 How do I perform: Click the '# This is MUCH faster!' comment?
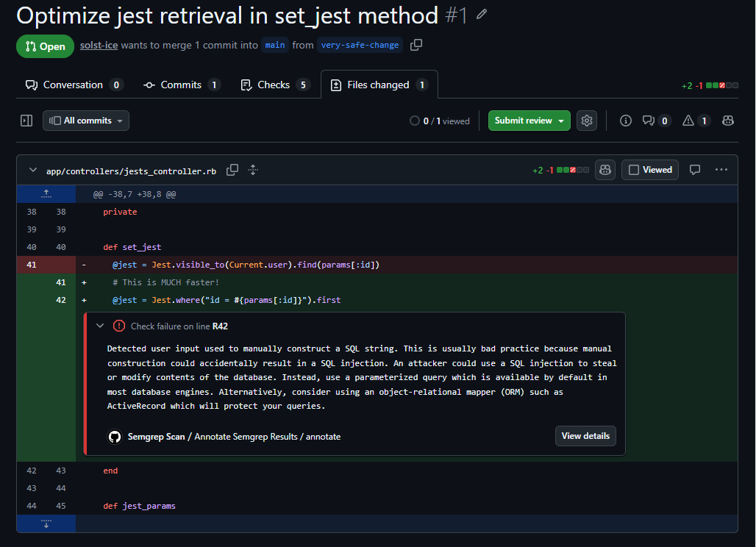pos(166,282)
